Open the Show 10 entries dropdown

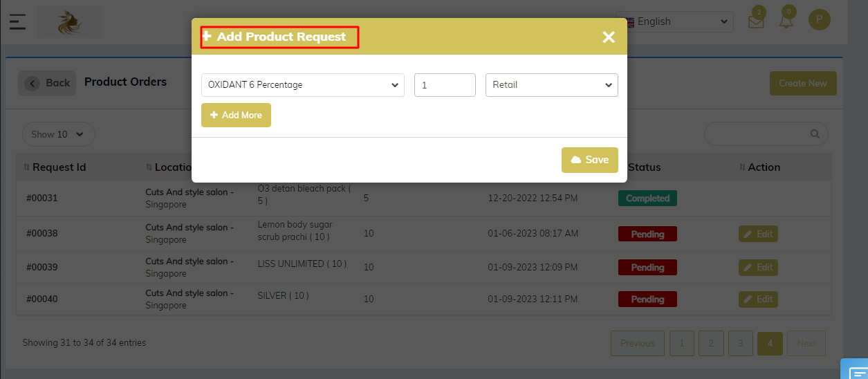pos(58,134)
